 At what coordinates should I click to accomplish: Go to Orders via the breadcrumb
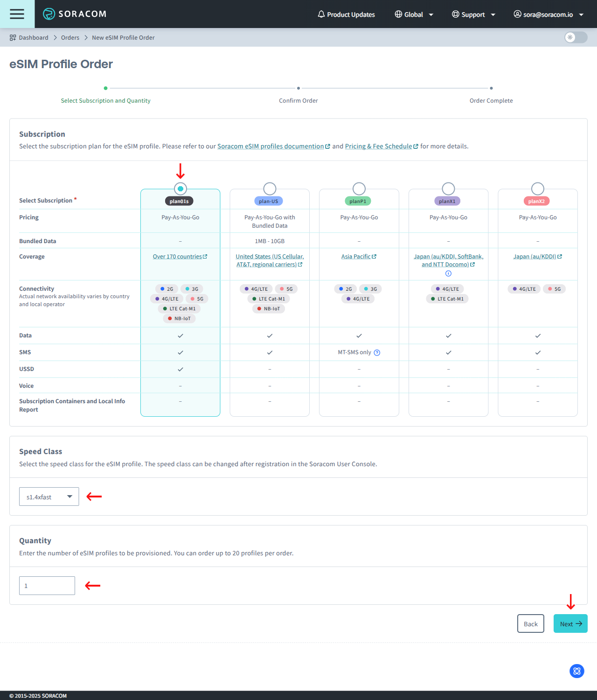pos(70,37)
